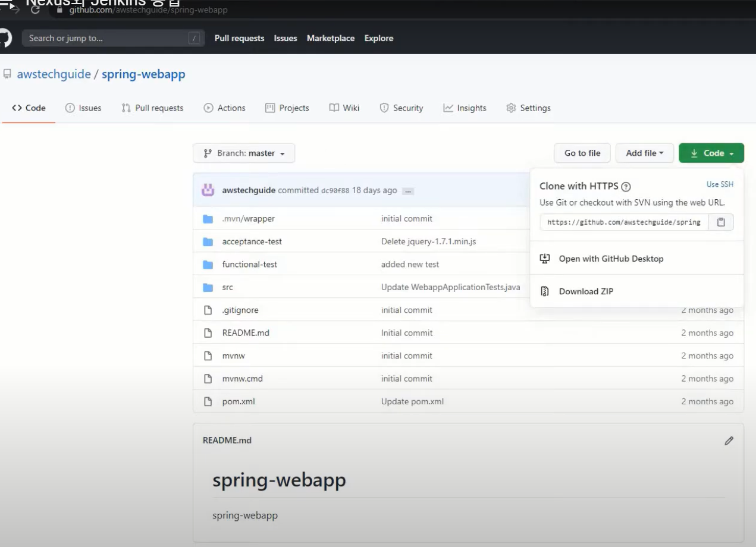Open the Actions tab
756x547 pixels.
[x=224, y=108]
